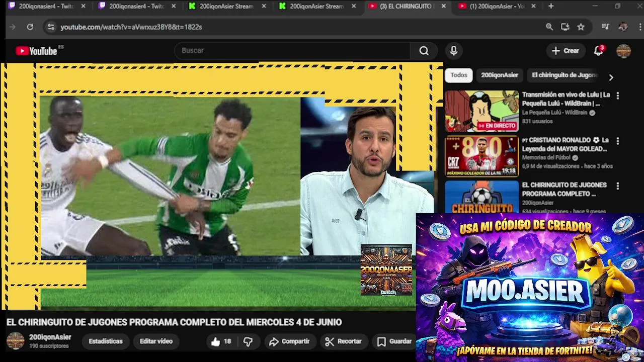Click the Buscar search input field
The image size is (644, 362).
click(x=292, y=51)
